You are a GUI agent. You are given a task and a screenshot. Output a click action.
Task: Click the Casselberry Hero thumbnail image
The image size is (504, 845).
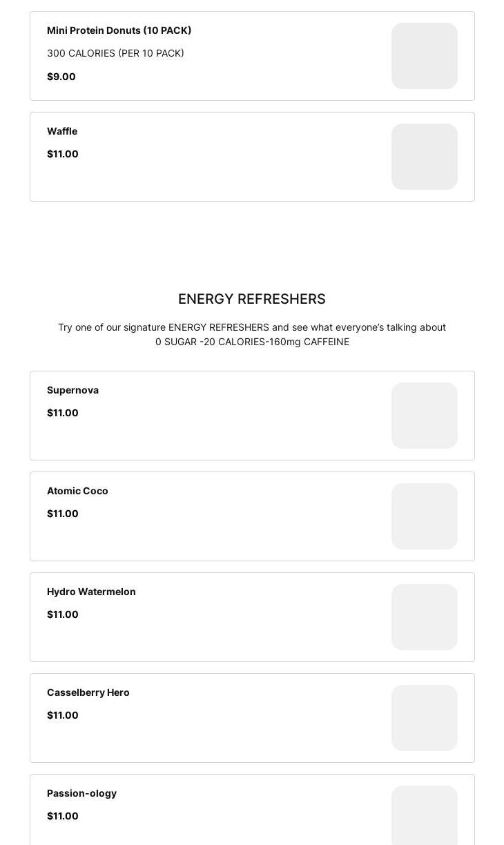pyautogui.click(x=424, y=718)
